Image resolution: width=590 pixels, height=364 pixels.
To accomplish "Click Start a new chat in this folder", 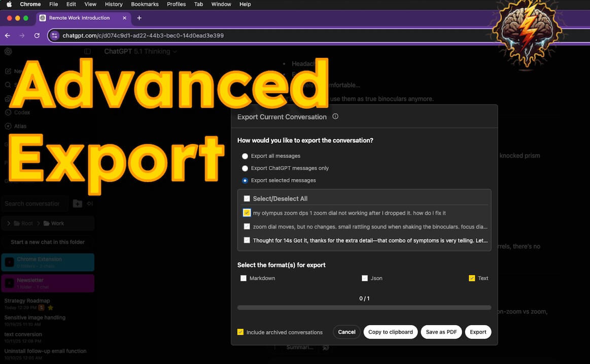I will tap(48, 242).
